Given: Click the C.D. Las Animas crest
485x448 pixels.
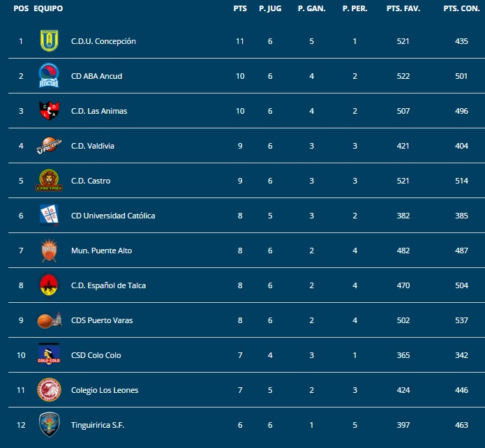Looking at the screenshot, I should pos(49,111).
